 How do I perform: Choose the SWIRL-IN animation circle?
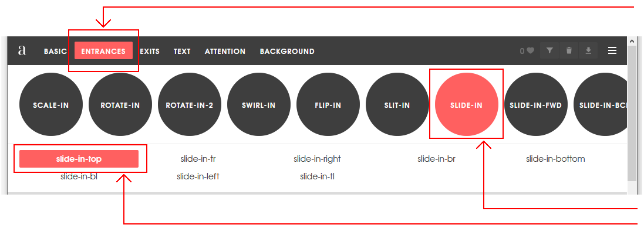coord(259,104)
